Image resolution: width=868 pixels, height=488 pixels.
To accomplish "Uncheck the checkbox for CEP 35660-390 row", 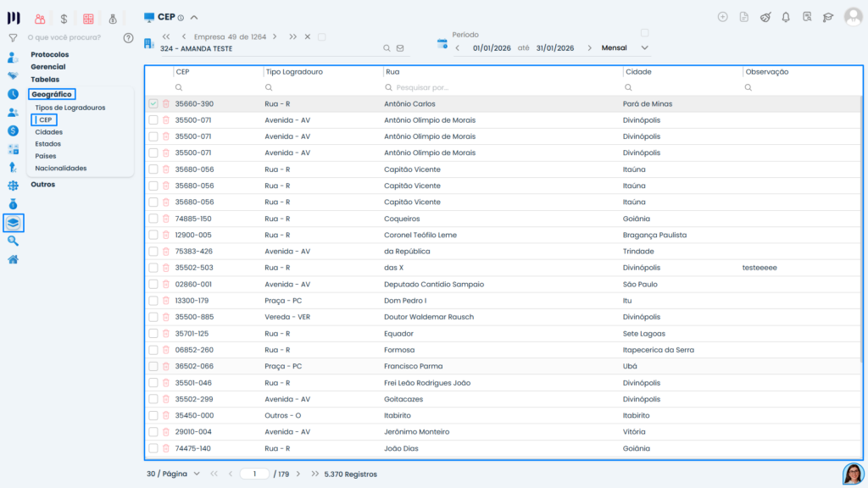I will [x=153, y=104].
